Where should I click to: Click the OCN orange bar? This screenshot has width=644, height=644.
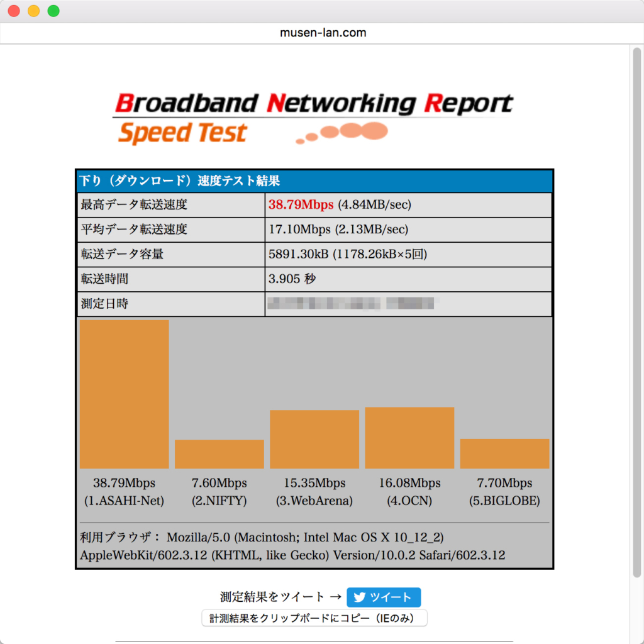tap(409, 438)
